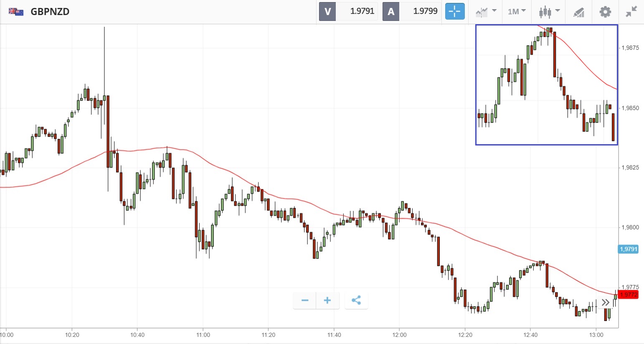The image size is (644, 344).
Task: Open the 1M timeframe dropdown
Action: pos(517,12)
